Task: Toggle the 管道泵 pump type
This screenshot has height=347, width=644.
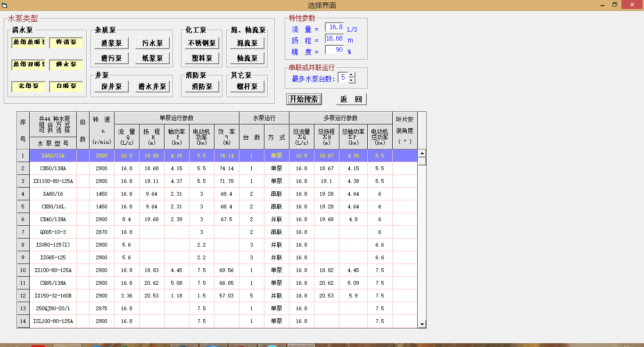Action: coord(66,42)
